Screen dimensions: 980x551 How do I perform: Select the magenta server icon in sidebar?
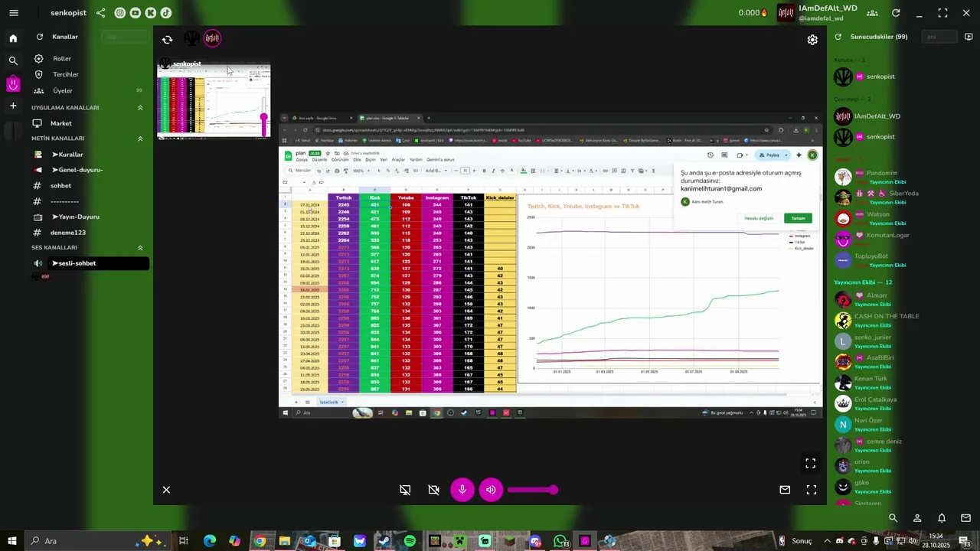pyautogui.click(x=13, y=83)
